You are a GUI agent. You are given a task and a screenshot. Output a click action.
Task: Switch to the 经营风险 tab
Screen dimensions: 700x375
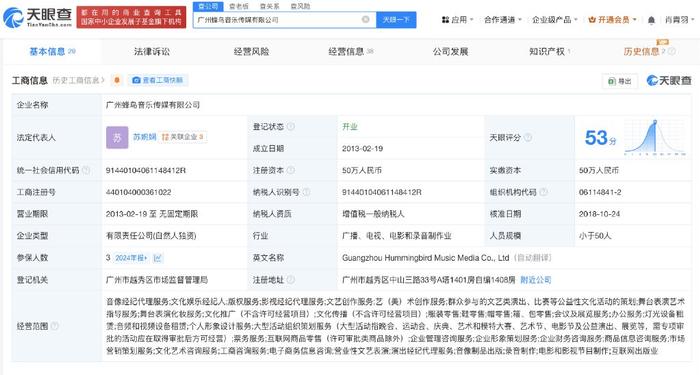251,51
